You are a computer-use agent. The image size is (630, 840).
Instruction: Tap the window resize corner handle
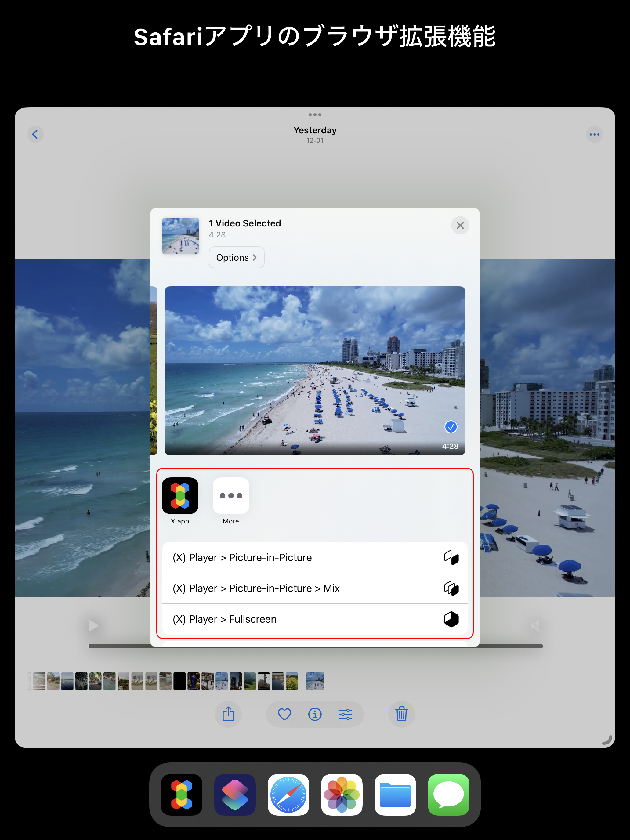[607, 740]
